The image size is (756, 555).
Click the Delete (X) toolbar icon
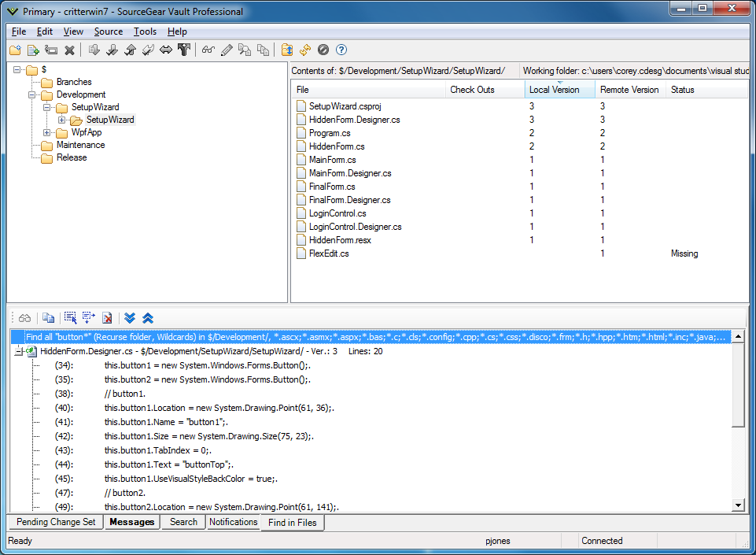[x=69, y=50]
